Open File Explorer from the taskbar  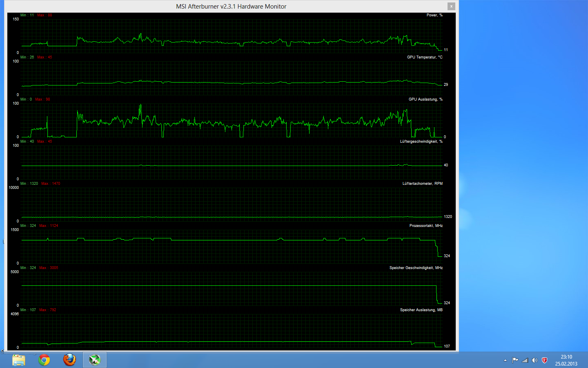(19, 360)
